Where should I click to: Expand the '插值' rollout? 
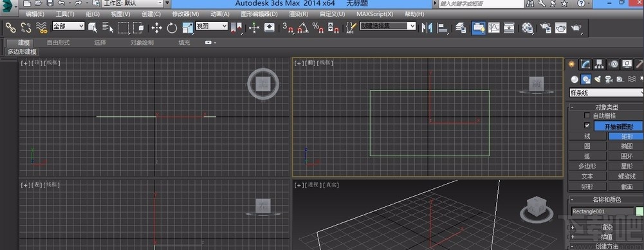572,237
